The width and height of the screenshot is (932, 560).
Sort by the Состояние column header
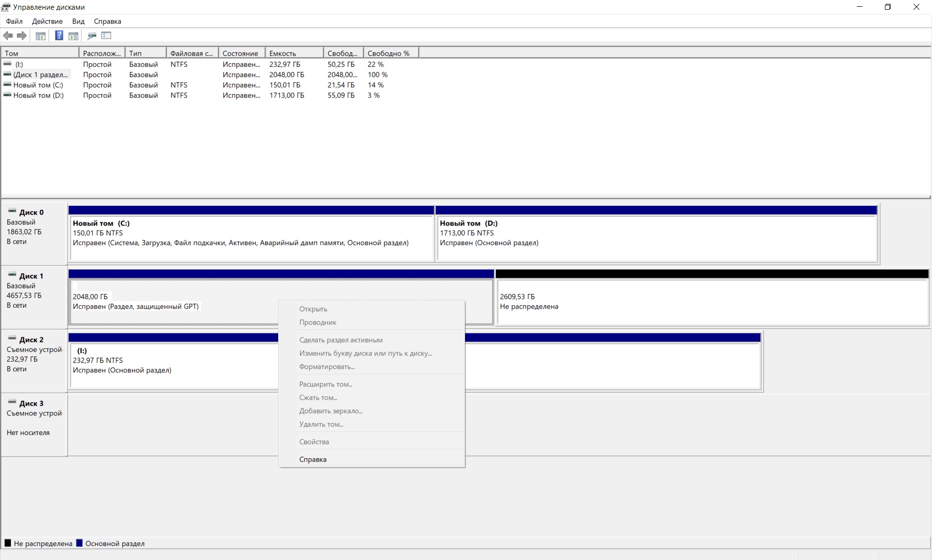[x=242, y=53]
